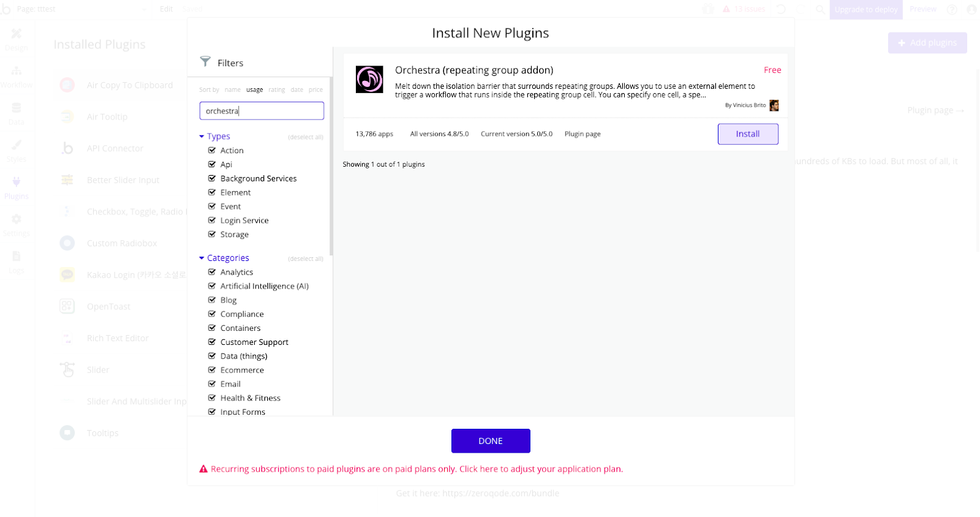This screenshot has width=980, height=517.
Task: Click Upgrade to deploy button
Action: [x=866, y=10]
